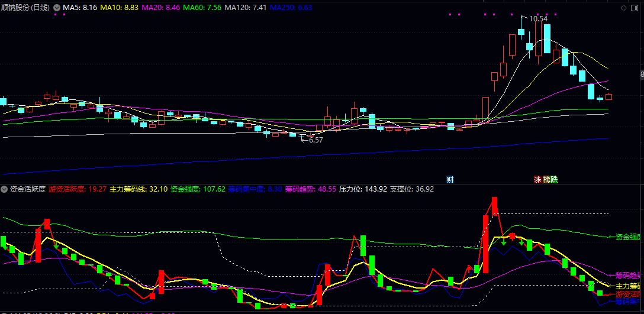This screenshot has height=314, width=644.
Task: Click 筹码集中度: 8.30 value
Action: [x=256, y=189]
